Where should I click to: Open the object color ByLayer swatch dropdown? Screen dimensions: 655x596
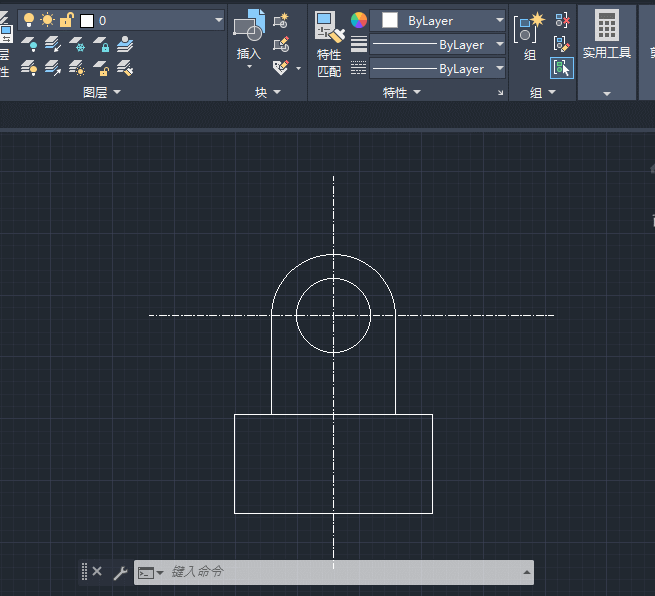[x=438, y=20]
